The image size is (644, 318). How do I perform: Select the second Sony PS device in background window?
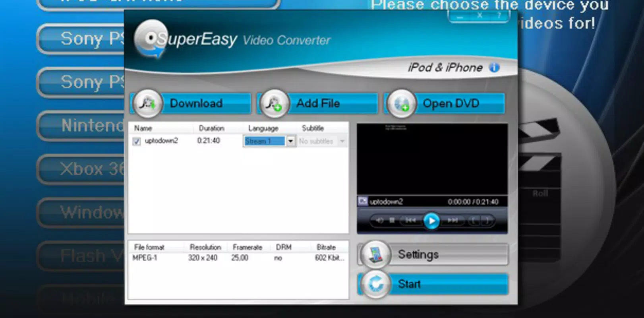click(81, 82)
